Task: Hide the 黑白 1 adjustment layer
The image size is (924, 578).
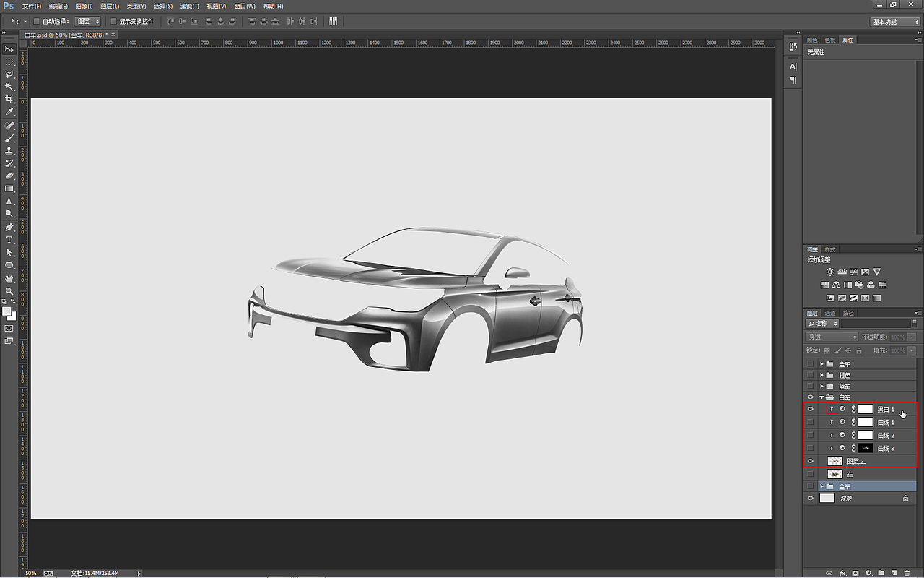Action: pyautogui.click(x=810, y=409)
